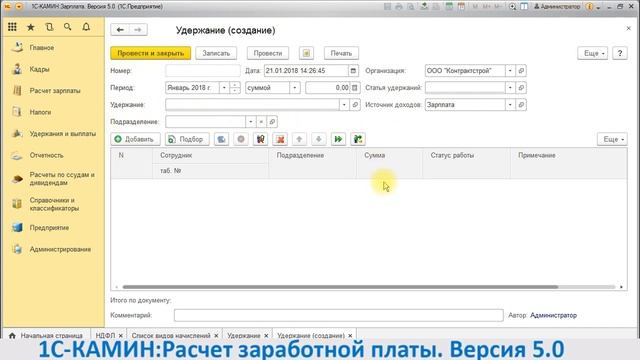Screen dimensions: 640x360
Task: Open Favorites star icon
Action: tap(31, 27)
